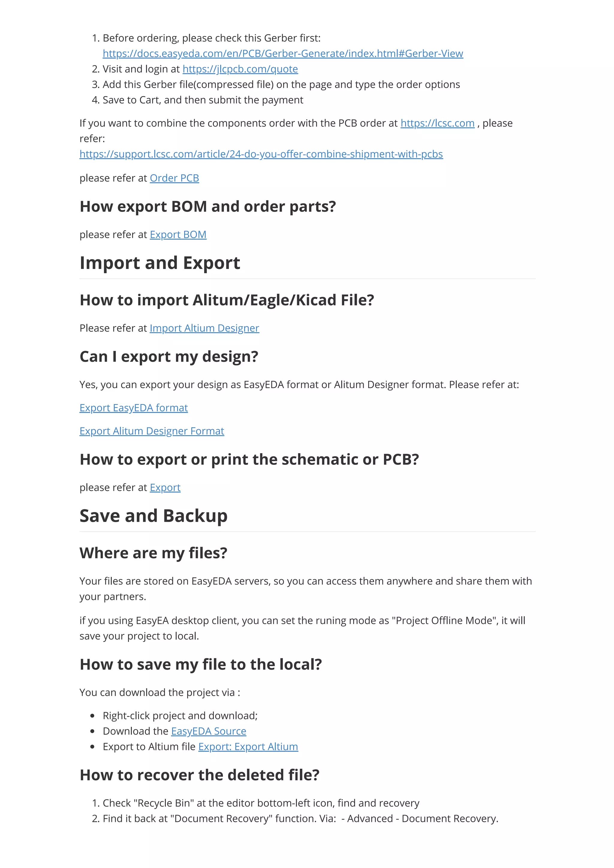Click the "Where are my files?" heading

(x=153, y=553)
